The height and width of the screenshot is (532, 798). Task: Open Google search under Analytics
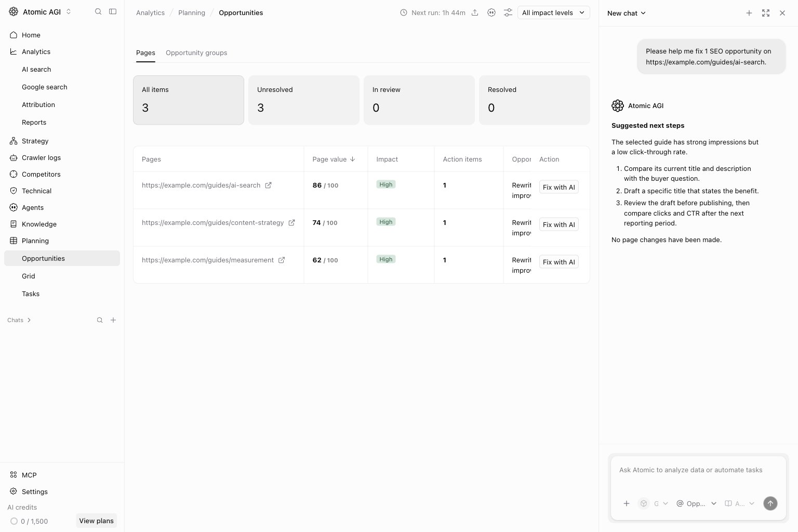point(62,87)
